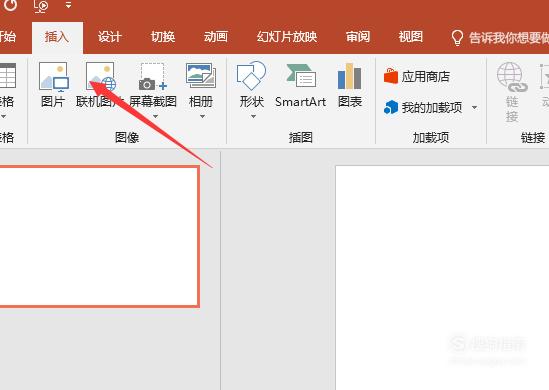Click the lightbulb Tell Me icon
Image resolution: width=549 pixels, height=390 pixels.
[x=457, y=37]
